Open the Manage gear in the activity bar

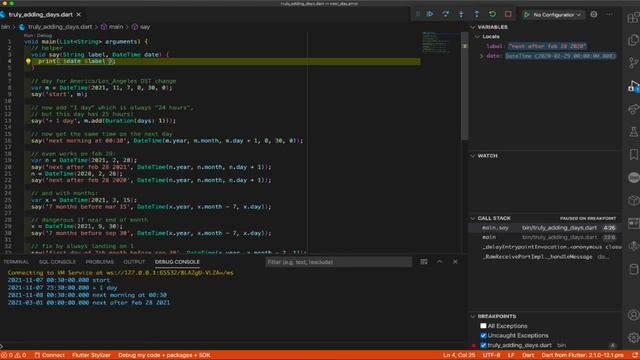633,338
